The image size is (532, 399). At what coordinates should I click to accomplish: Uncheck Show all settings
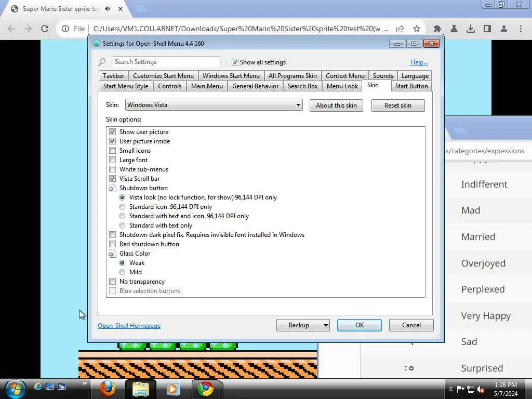pyautogui.click(x=235, y=62)
